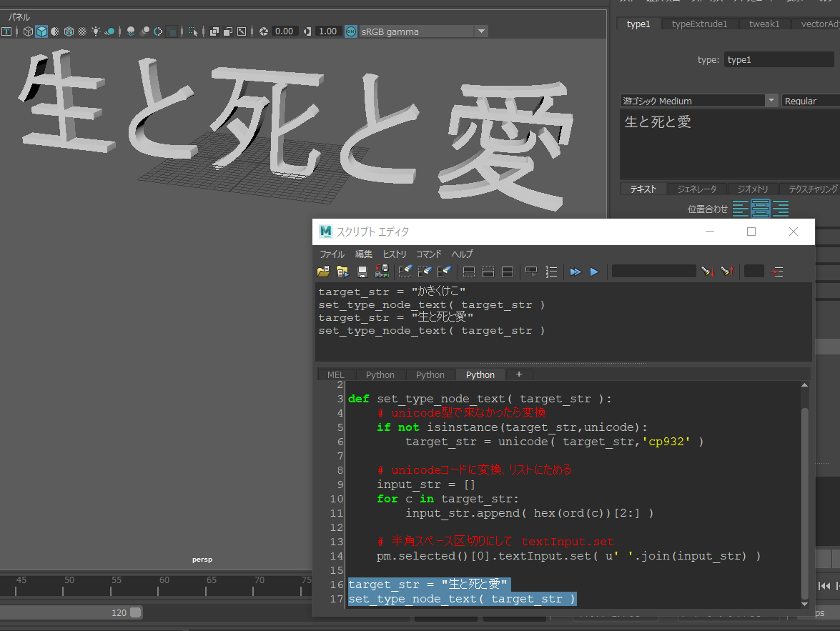The height and width of the screenshot is (631, 840).
Task: Click Go To Line field in Script Editor
Action: [753, 271]
